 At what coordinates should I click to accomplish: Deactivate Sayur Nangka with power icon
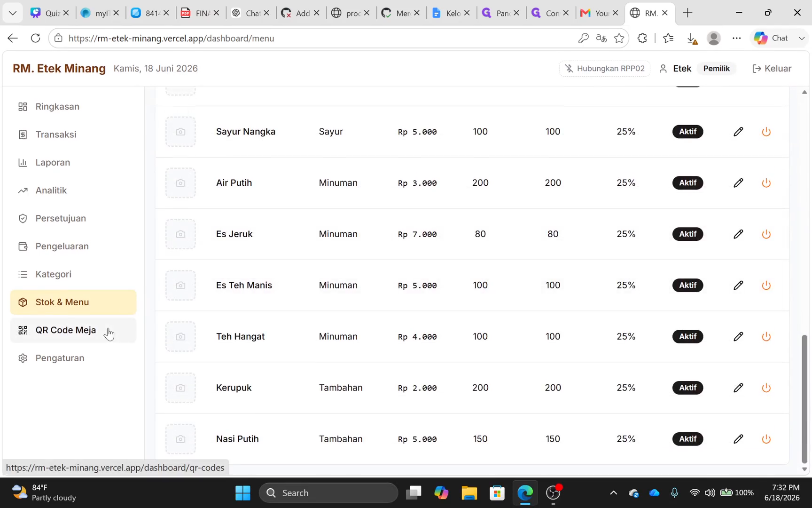click(x=766, y=132)
